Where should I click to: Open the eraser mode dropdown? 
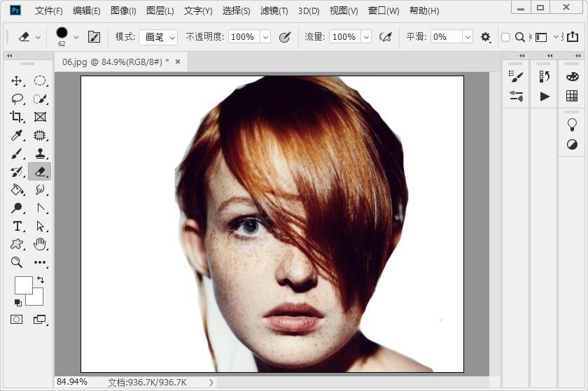[158, 36]
